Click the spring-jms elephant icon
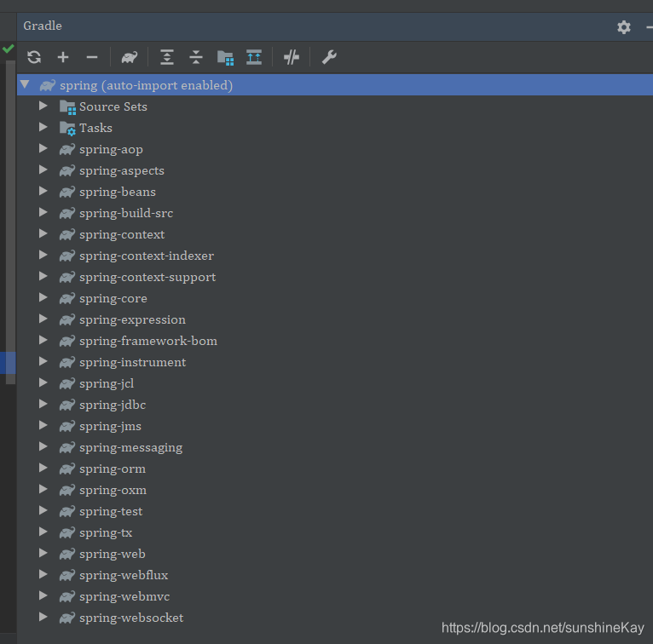The image size is (653, 644). tap(67, 427)
